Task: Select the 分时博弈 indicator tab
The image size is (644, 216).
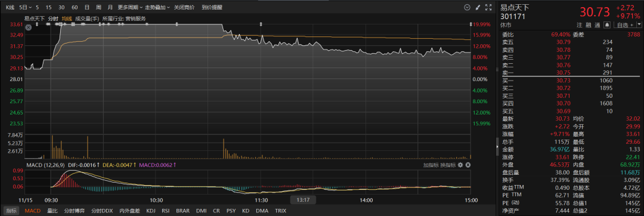Action: coord(74,211)
